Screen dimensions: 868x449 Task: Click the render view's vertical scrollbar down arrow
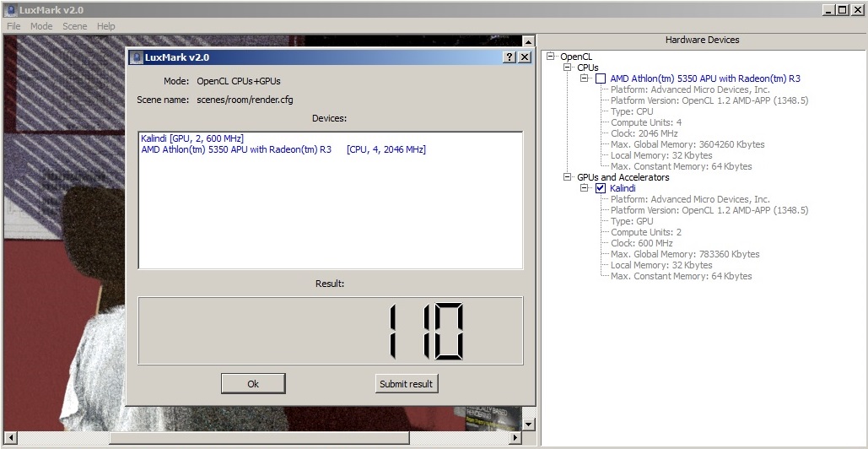coord(528,425)
